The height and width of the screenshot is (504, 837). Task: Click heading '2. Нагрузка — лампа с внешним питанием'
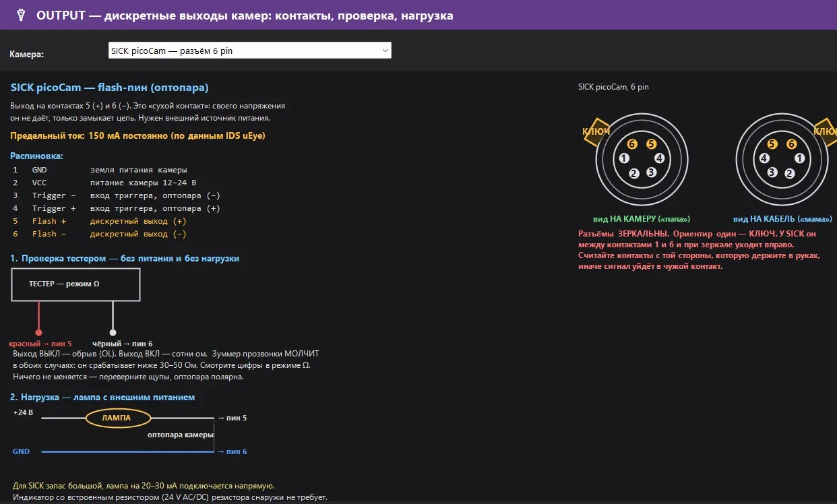[102, 397]
